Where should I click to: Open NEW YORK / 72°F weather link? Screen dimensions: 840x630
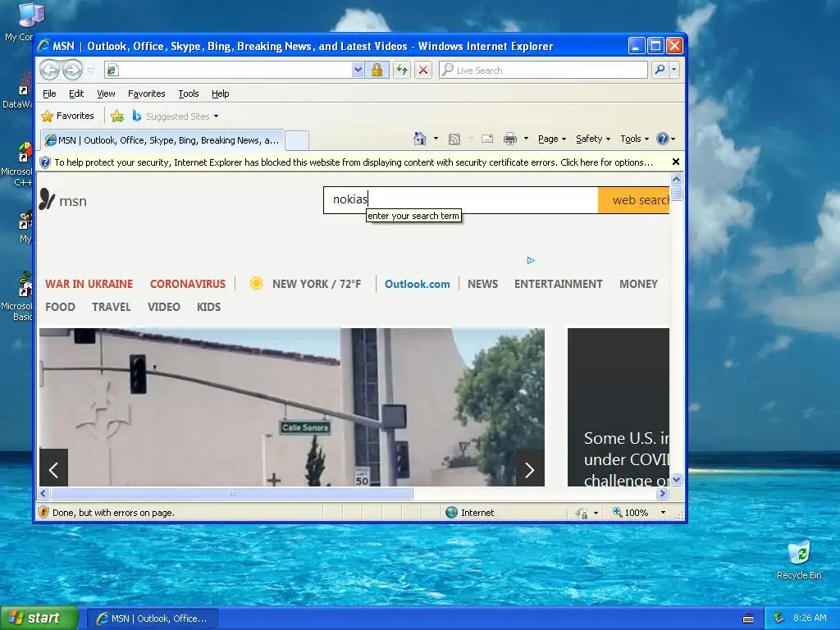(x=316, y=284)
